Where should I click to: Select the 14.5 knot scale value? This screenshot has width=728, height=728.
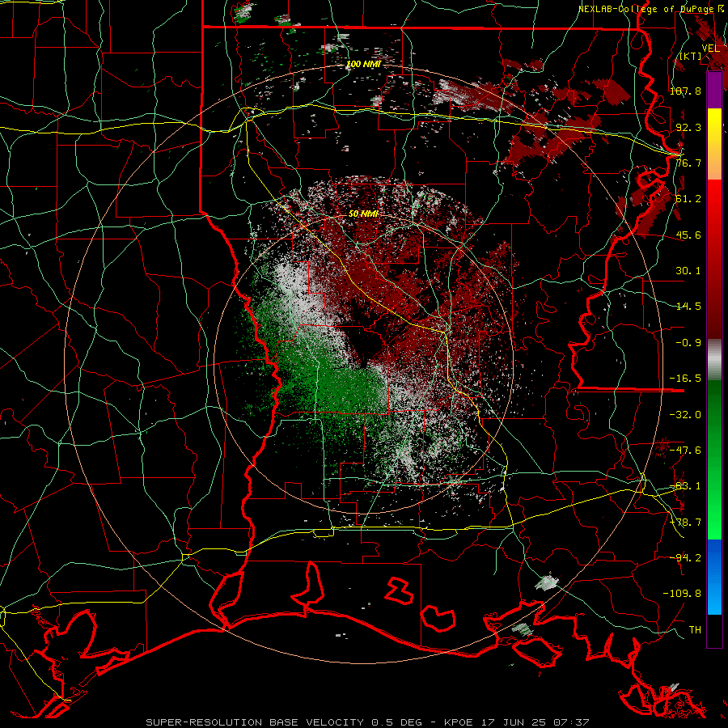coord(688,307)
